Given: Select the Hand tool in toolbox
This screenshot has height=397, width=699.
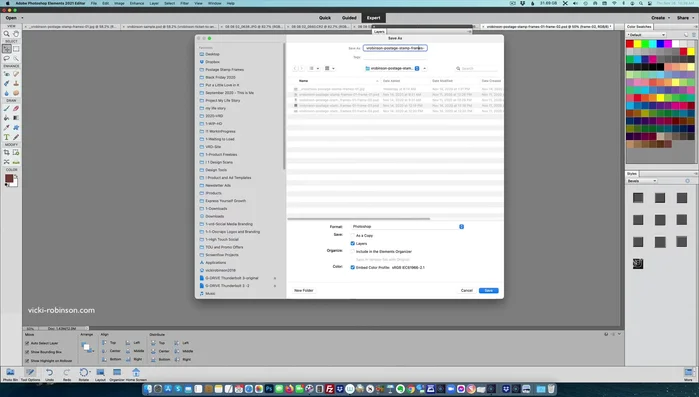Looking at the screenshot, I should tap(16, 34).
